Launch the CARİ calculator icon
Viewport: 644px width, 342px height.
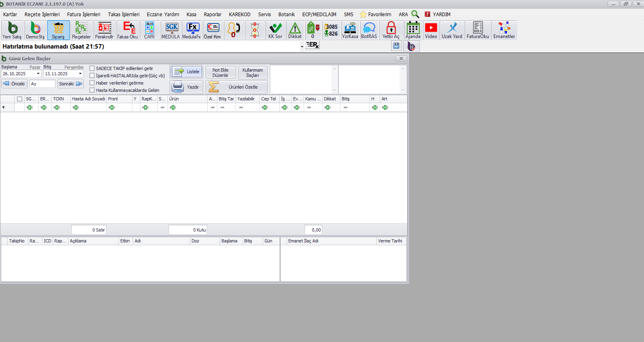pos(149,30)
